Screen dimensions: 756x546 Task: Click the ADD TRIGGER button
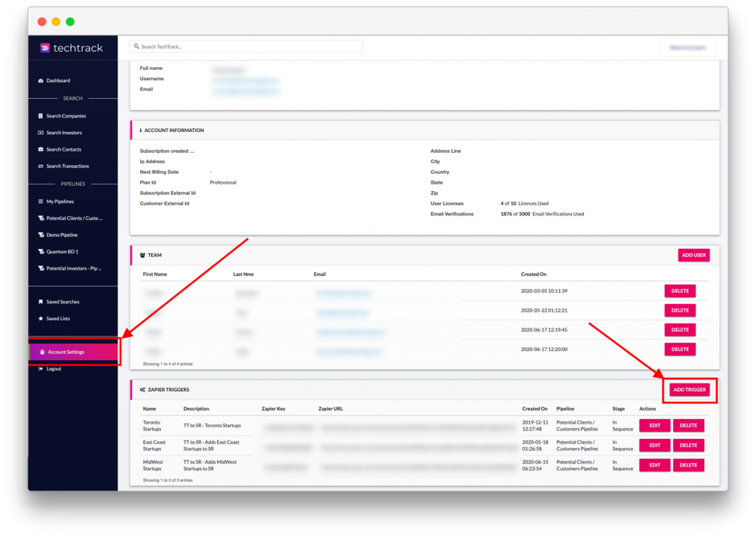690,390
